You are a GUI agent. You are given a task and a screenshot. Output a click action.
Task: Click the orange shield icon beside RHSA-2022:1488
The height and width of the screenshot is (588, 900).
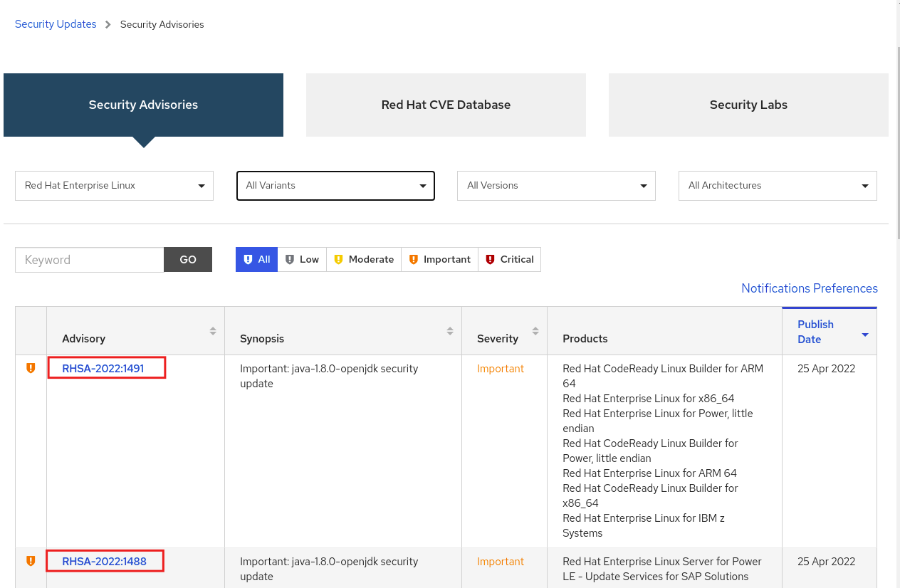point(31,561)
